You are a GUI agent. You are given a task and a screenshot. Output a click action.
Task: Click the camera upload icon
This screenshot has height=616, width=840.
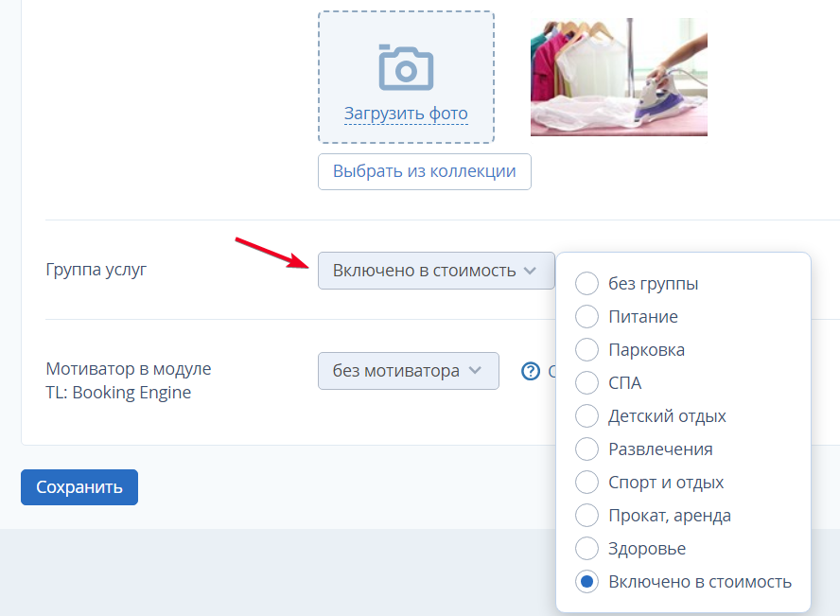coord(406,67)
